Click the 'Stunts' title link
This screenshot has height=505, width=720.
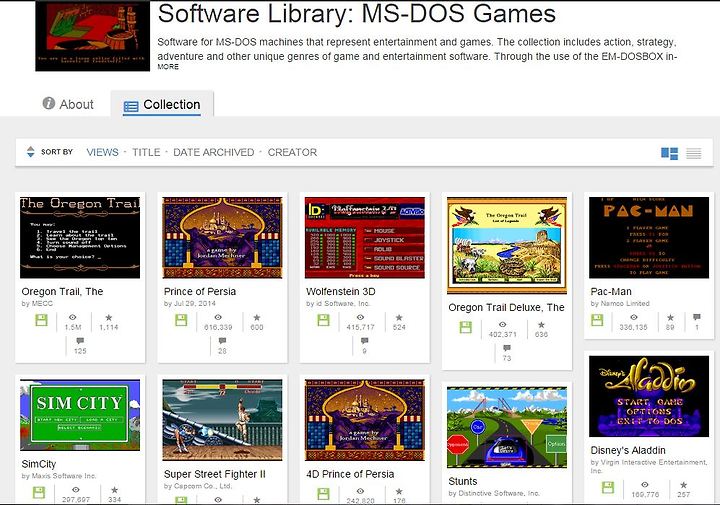point(462,482)
